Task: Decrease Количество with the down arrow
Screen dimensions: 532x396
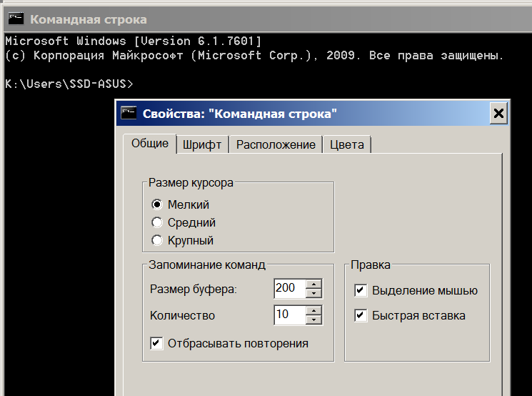Action: (313, 320)
